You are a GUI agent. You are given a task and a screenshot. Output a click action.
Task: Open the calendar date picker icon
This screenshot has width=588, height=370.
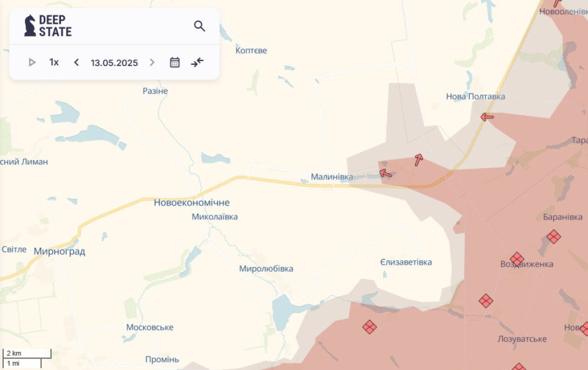(175, 62)
